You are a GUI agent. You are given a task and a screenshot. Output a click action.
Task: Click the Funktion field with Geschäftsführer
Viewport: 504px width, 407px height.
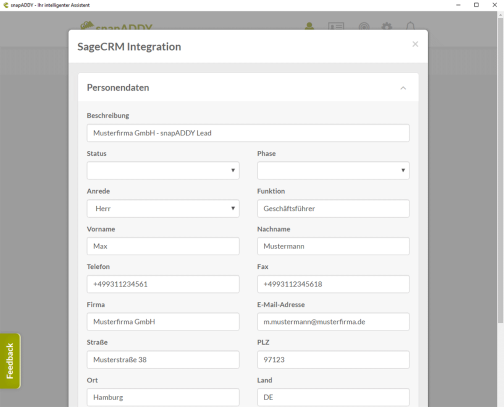pyautogui.click(x=333, y=209)
